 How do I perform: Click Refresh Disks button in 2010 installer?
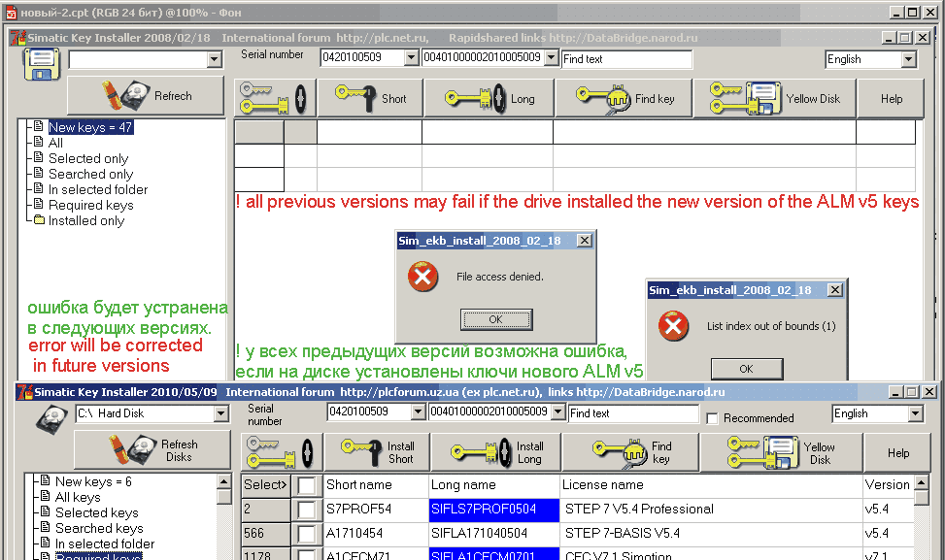[x=152, y=449]
